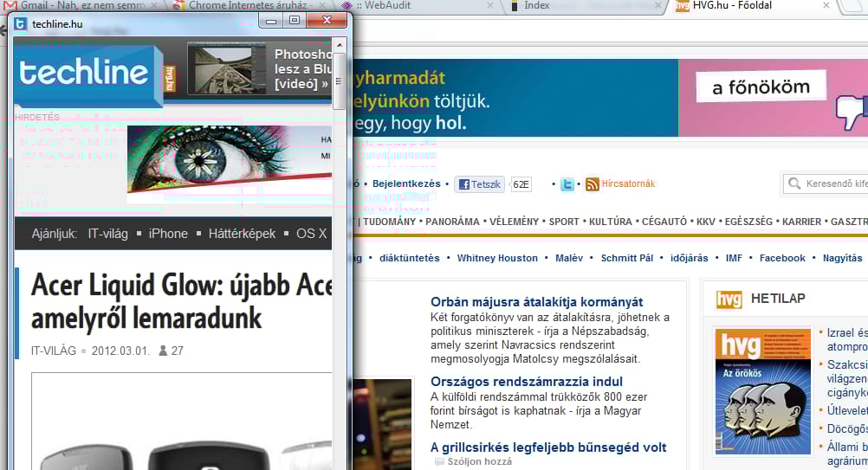Open the HETILAP heading
The height and width of the screenshot is (470, 868).
(x=778, y=299)
